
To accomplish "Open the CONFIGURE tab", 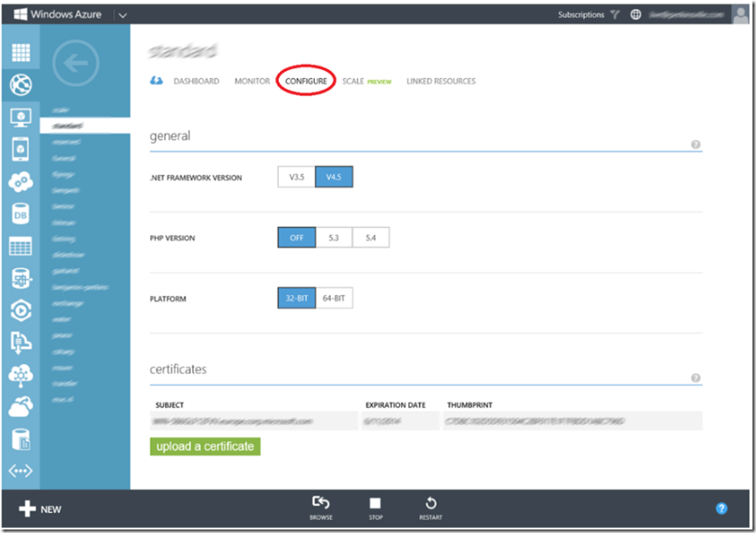I will click(306, 81).
